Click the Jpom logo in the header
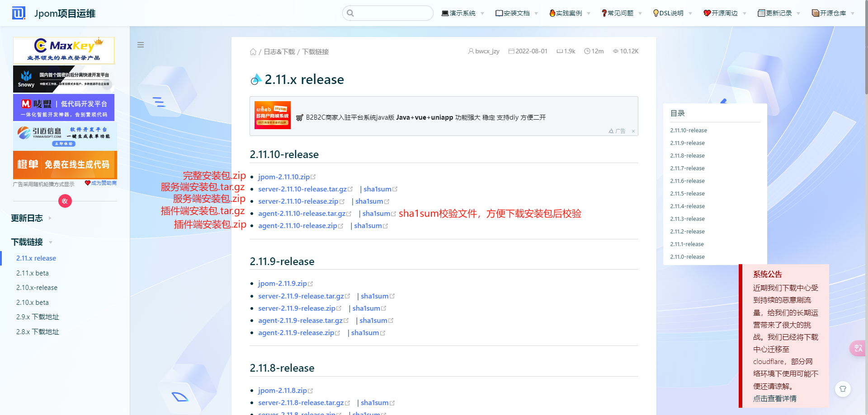This screenshot has height=415, width=868. (19, 13)
